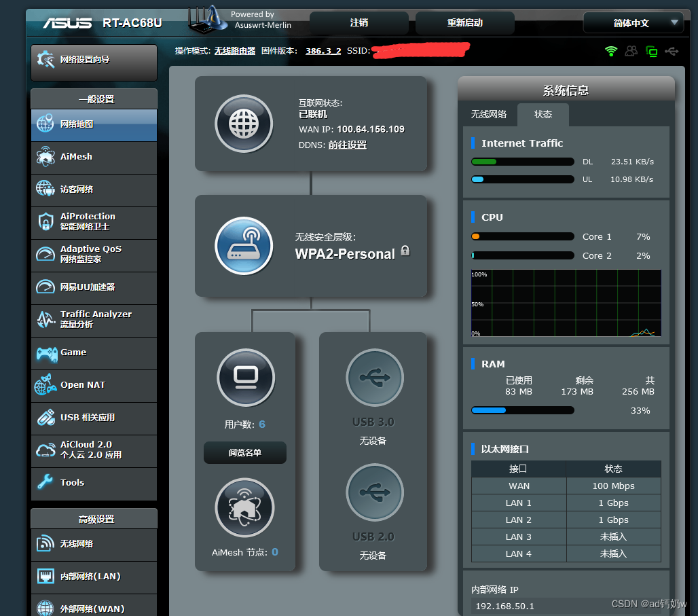Click the AiMesh 节点 count 0
The image size is (698, 616).
275,552
